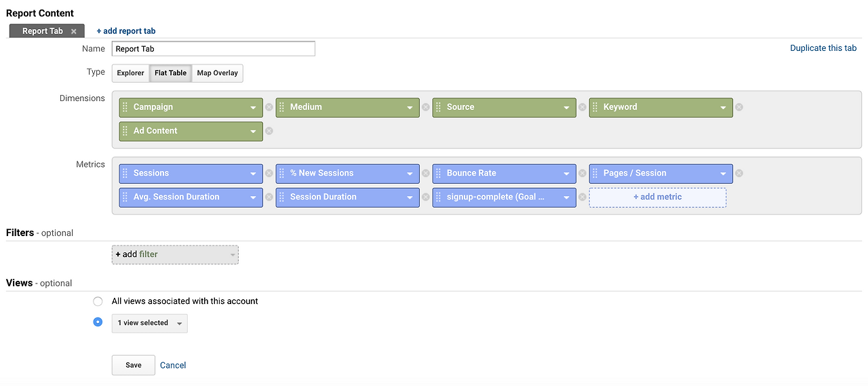Click the drag handle on Session Duration metric
868x386 pixels.
pyautogui.click(x=282, y=197)
